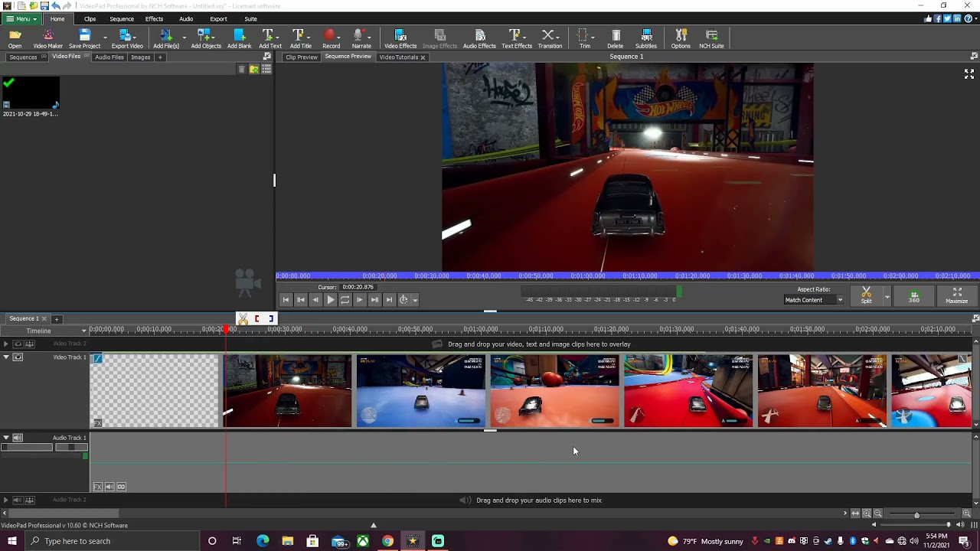
Task: Open the Timeline mode dropdown
Action: click(44, 331)
